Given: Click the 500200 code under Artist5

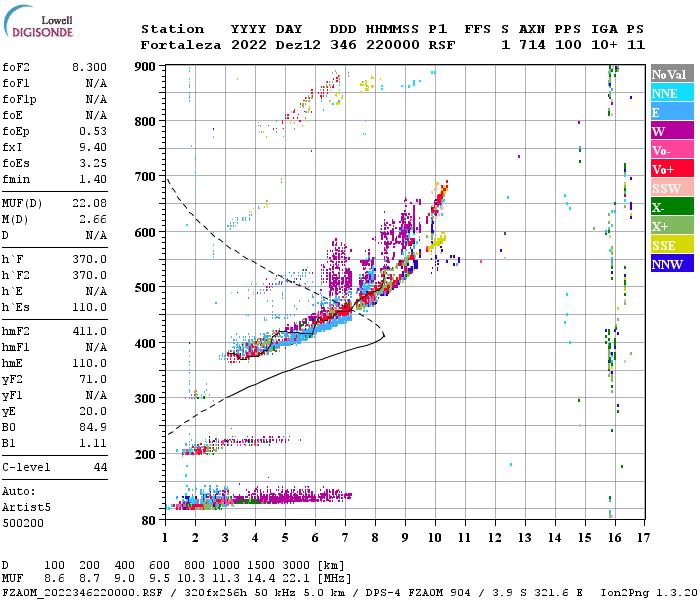Looking at the screenshot, I should click(23, 523).
